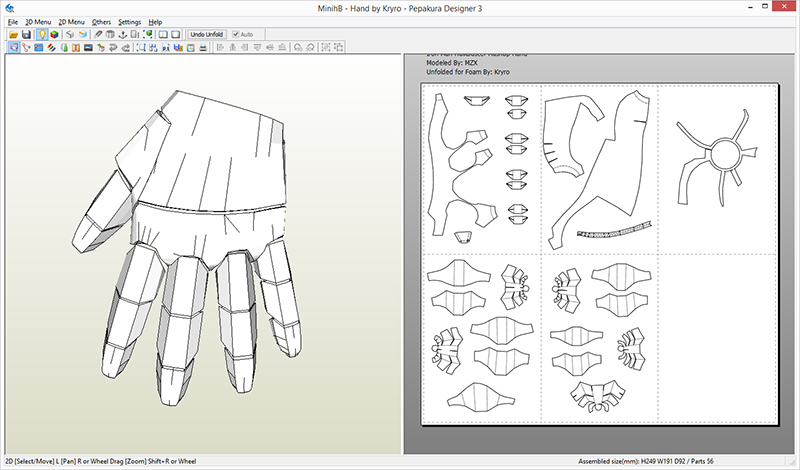
Task: Click the gray cube icon in top toolbar
Action: pos(70,35)
